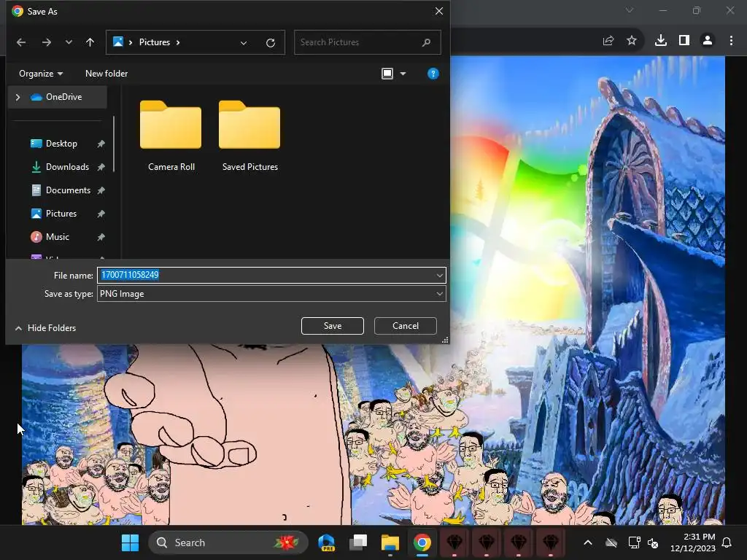This screenshot has width=747, height=560.
Task: Unpin Desktop pin icon
Action: tap(101, 144)
